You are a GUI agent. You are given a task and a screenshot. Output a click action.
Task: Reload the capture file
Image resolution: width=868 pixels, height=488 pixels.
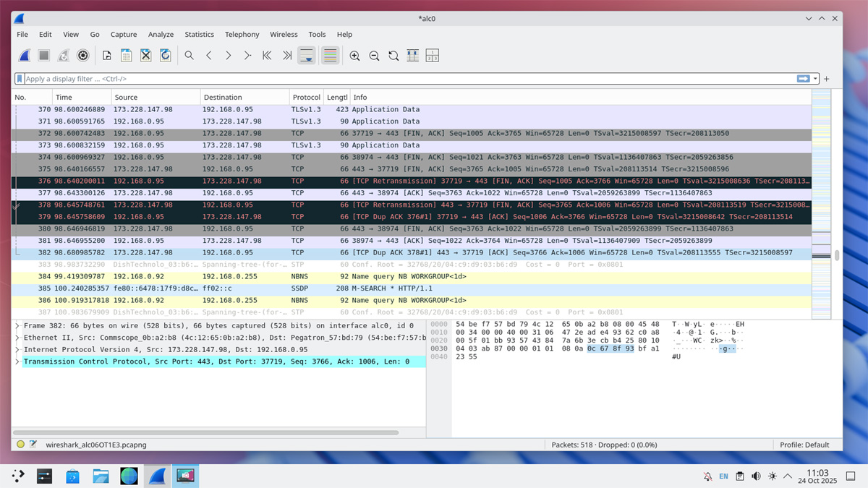(165, 56)
